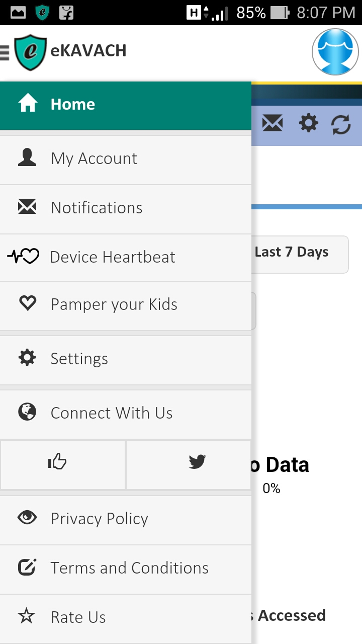The image size is (362, 644).
Task: View Terms and Conditions
Action: click(x=126, y=569)
